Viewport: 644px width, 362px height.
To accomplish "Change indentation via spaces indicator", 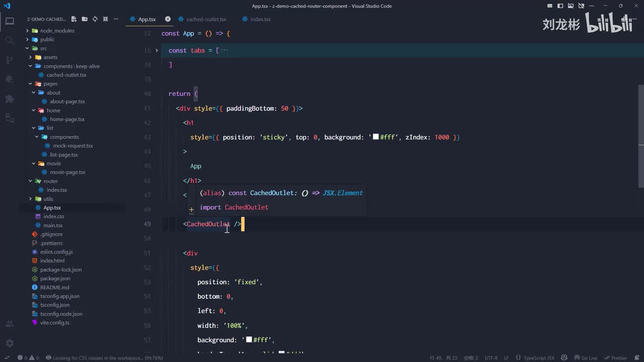I will pyautogui.click(x=471, y=358).
